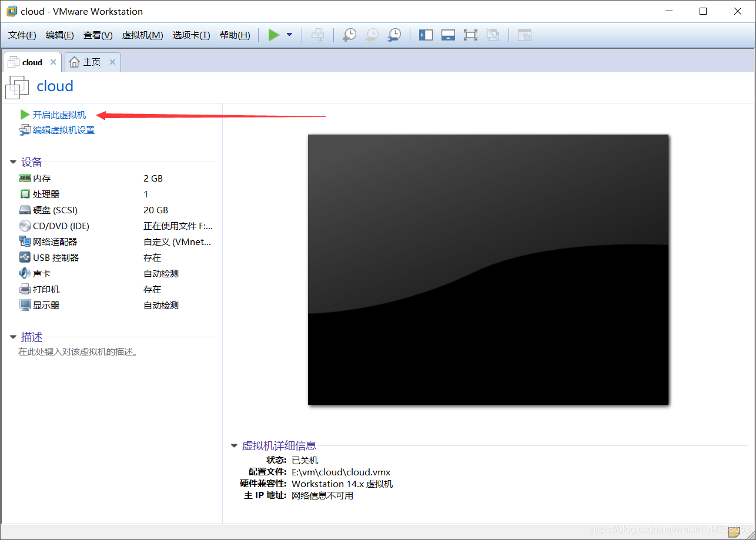Enter full screen mode icon
Image resolution: width=756 pixels, height=540 pixels.
[470, 35]
